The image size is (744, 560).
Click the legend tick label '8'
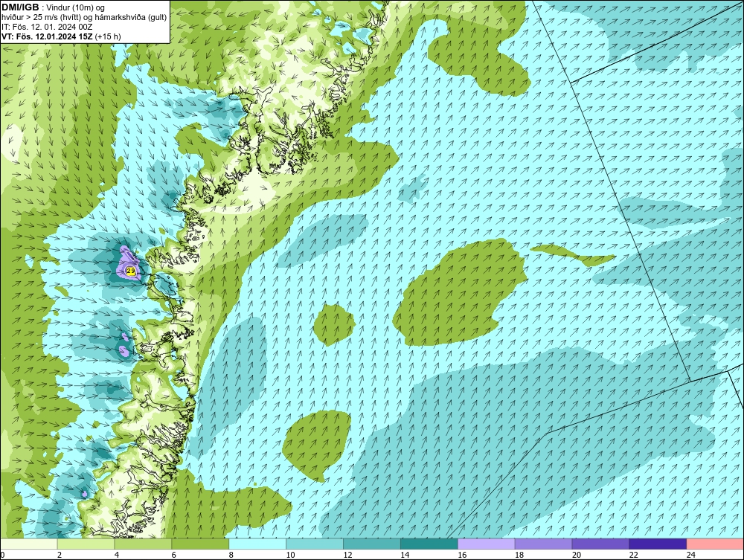(x=231, y=555)
